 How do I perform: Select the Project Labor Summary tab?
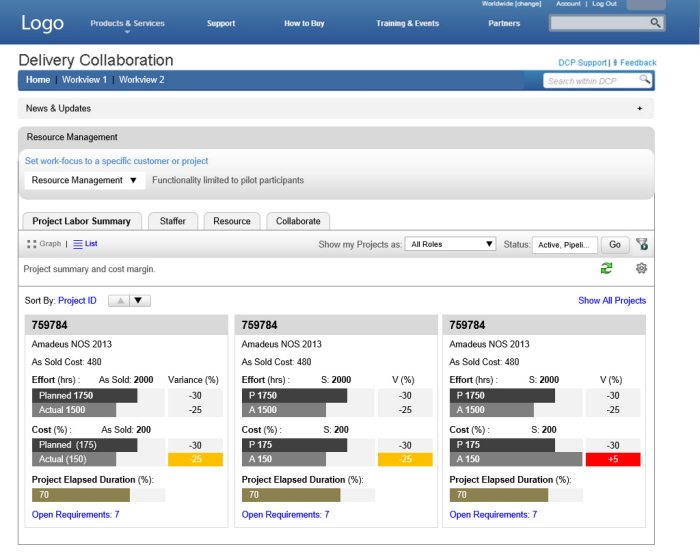click(x=82, y=221)
